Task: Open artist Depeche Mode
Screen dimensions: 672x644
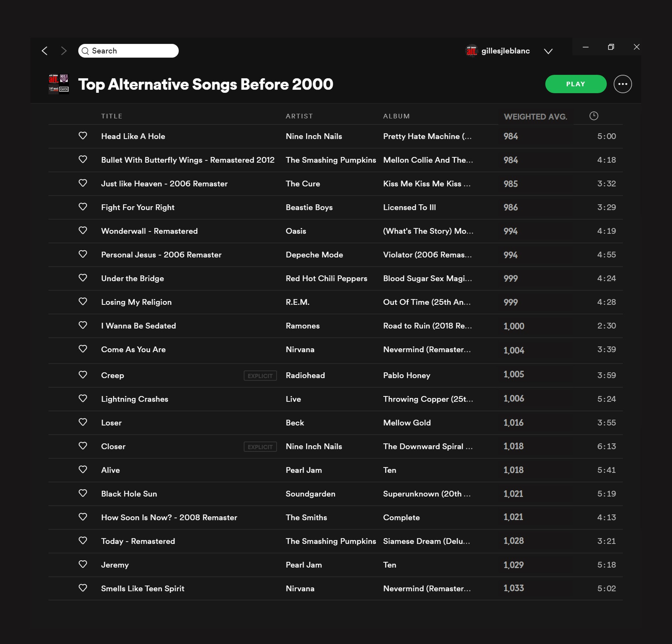Action: coord(314,255)
